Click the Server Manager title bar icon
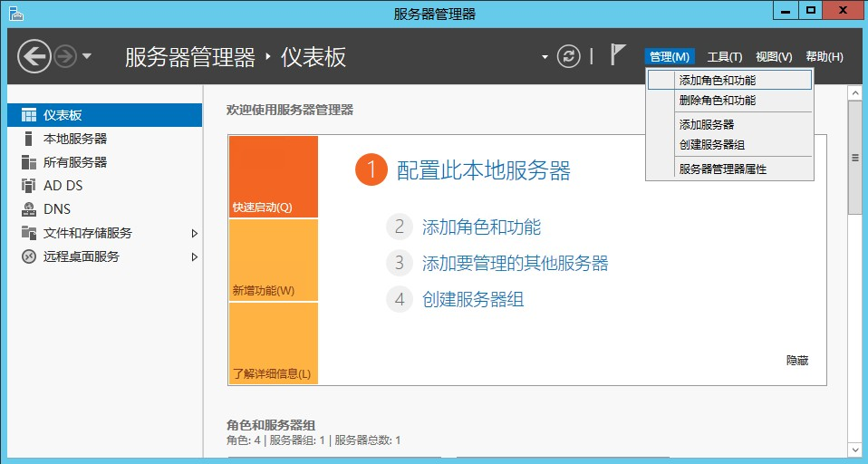 [x=16, y=14]
